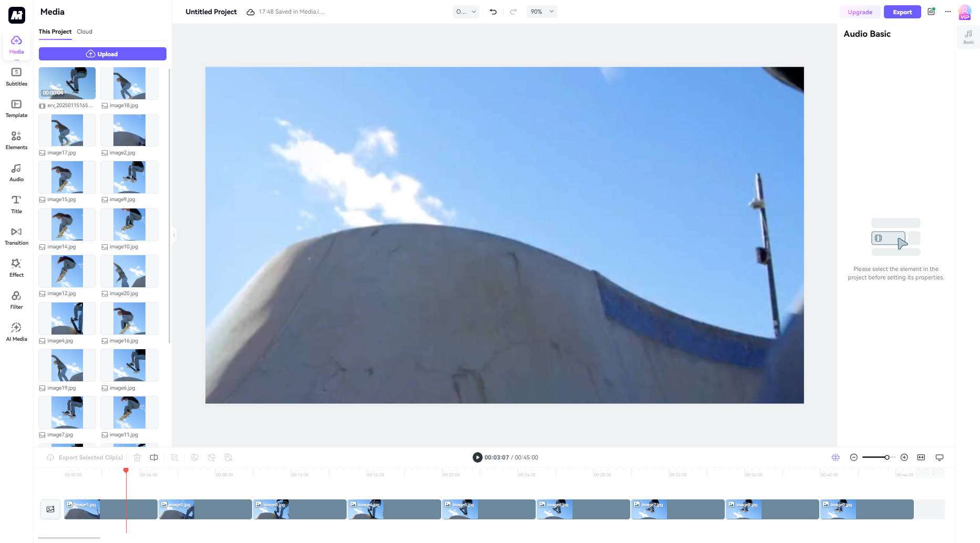Redo the last action
The width and height of the screenshot is (980, 543).
point(513,12)
